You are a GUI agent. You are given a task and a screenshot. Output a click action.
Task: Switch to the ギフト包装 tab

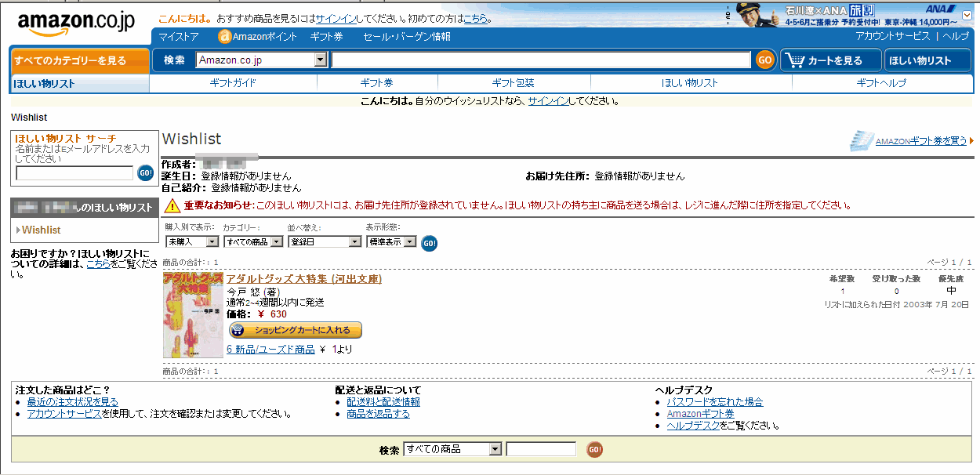(x=513, y=83)
